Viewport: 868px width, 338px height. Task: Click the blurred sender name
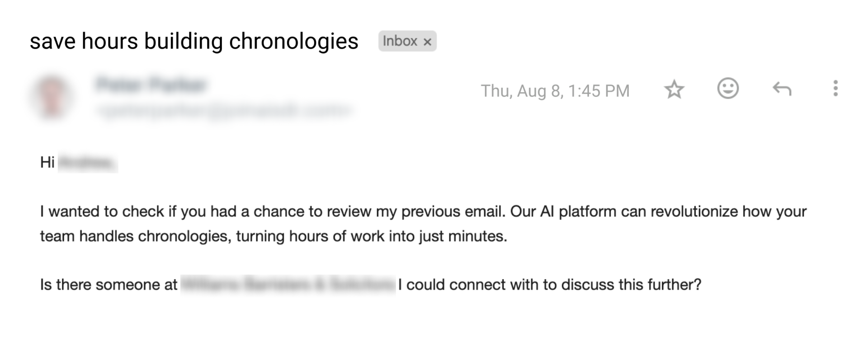tap(151, 85)
